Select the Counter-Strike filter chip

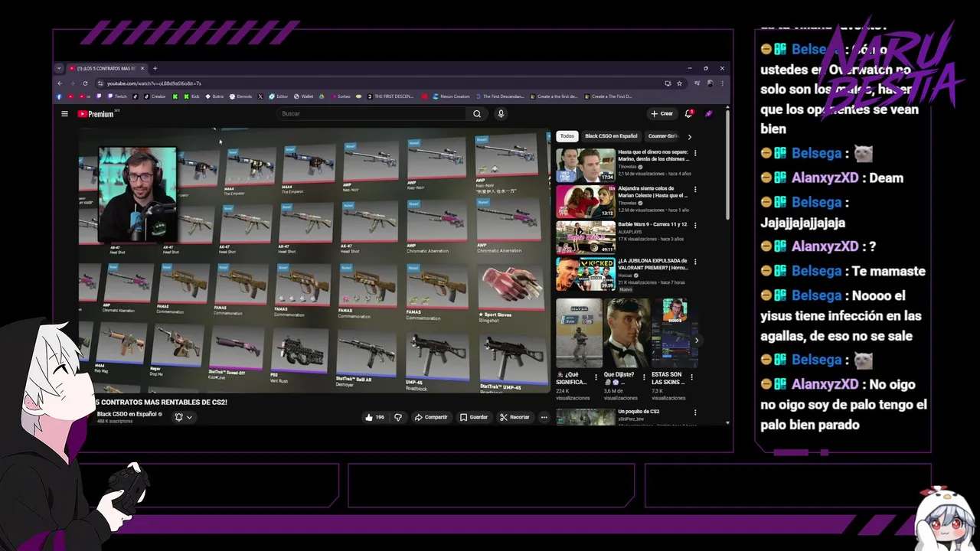[x=663, y=136]
